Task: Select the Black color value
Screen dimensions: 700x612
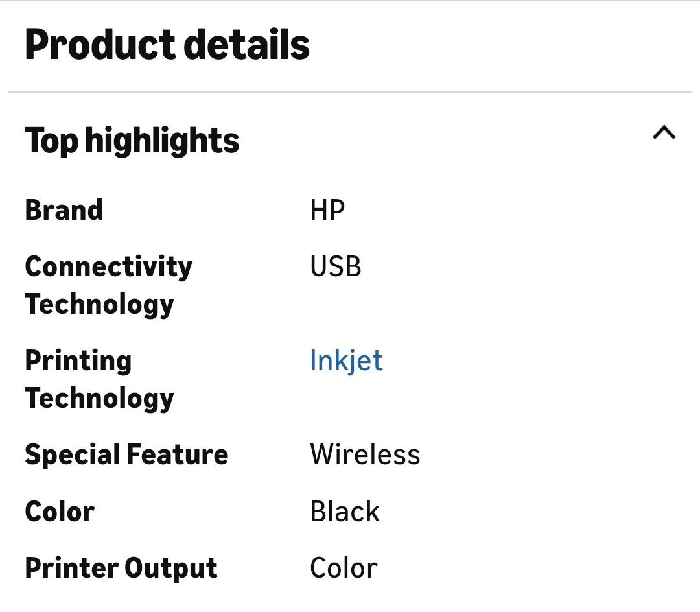Action: pyautogui.click(x=345, y=512)
